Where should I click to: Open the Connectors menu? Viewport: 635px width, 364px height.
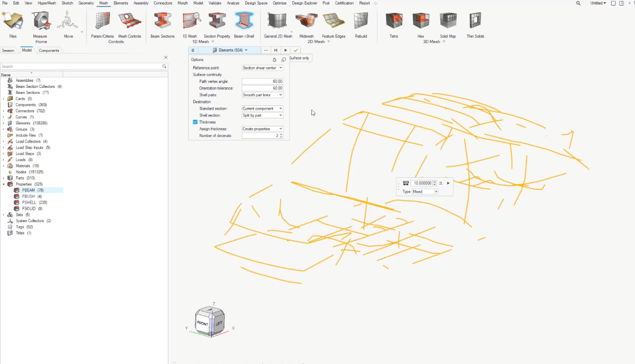coord(163,3)
